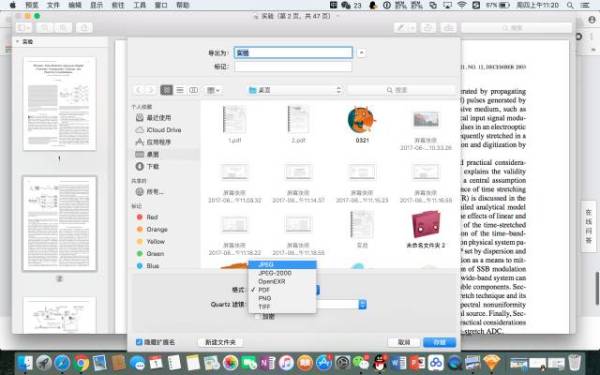Select page 1 thumbnail in Preview sidebar

[x=59, y=104]
